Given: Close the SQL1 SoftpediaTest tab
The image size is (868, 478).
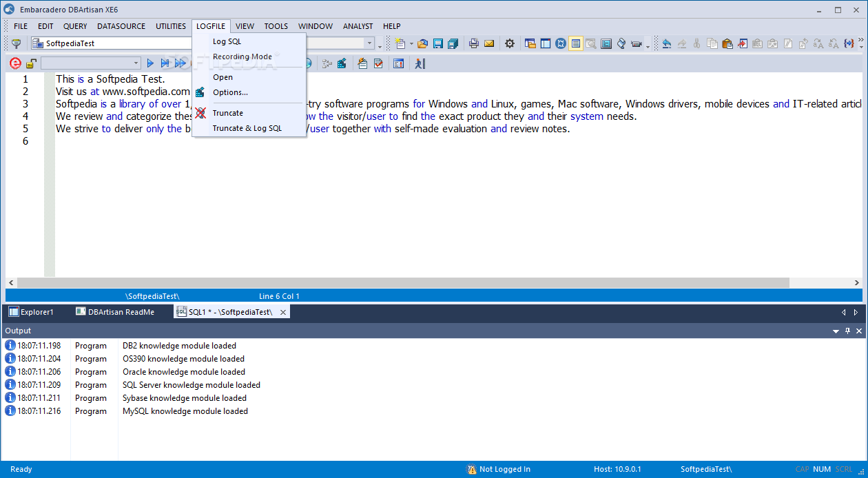Looking at the screenshot, I should pos(282,312).
